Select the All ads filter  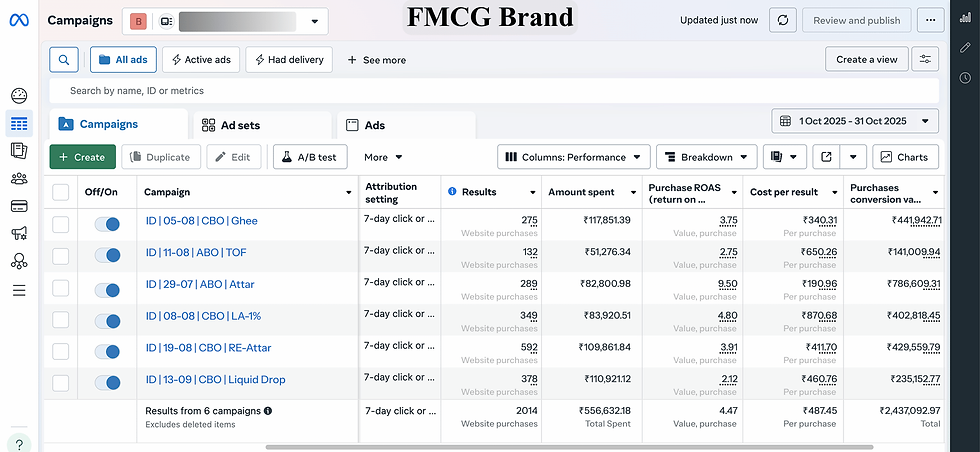point(123,59)
